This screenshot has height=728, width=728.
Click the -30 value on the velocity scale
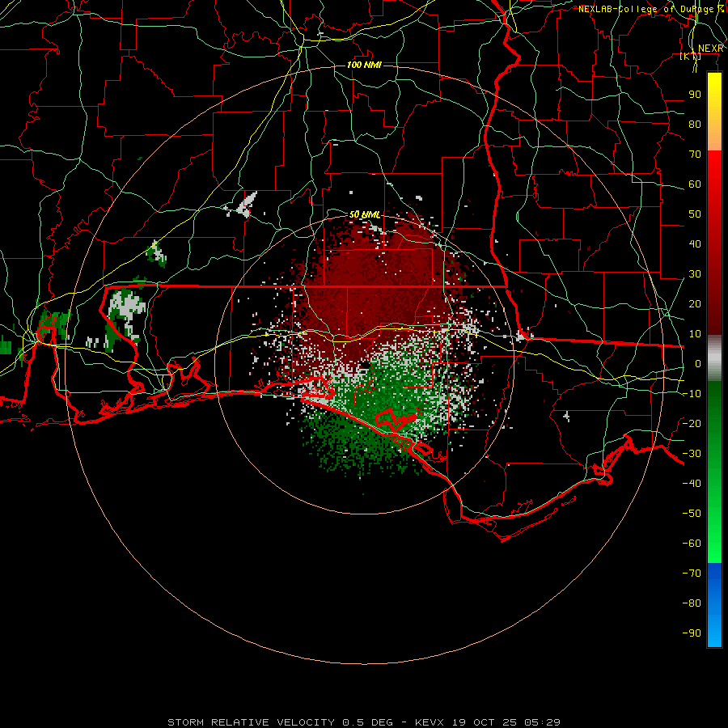[692, 454]
